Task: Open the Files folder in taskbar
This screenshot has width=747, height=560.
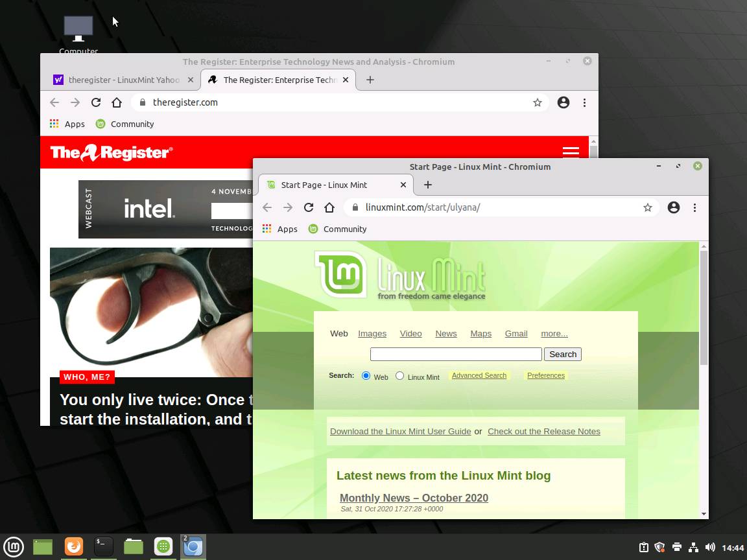Action: pyautogui.click(x=134, y=546)
